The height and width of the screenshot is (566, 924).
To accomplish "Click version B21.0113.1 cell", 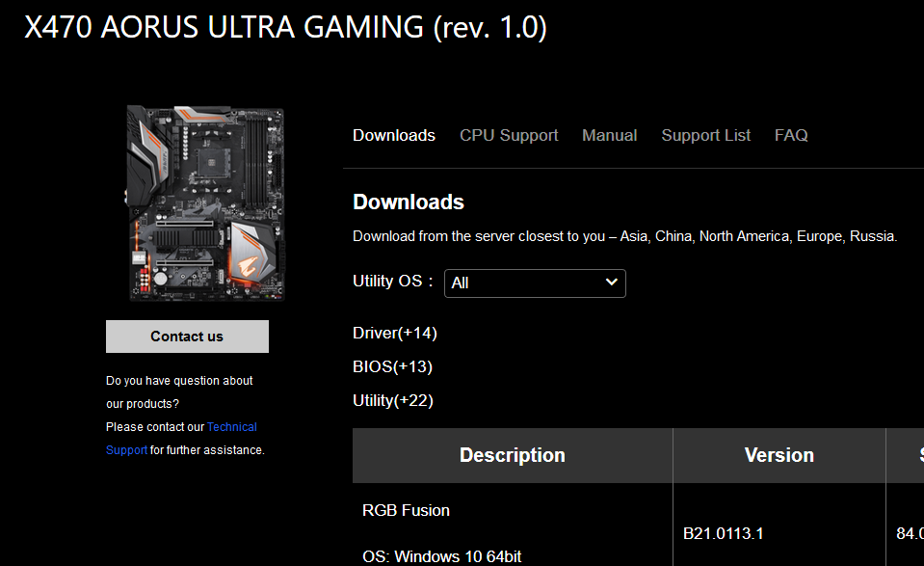I will click(723, 533).
